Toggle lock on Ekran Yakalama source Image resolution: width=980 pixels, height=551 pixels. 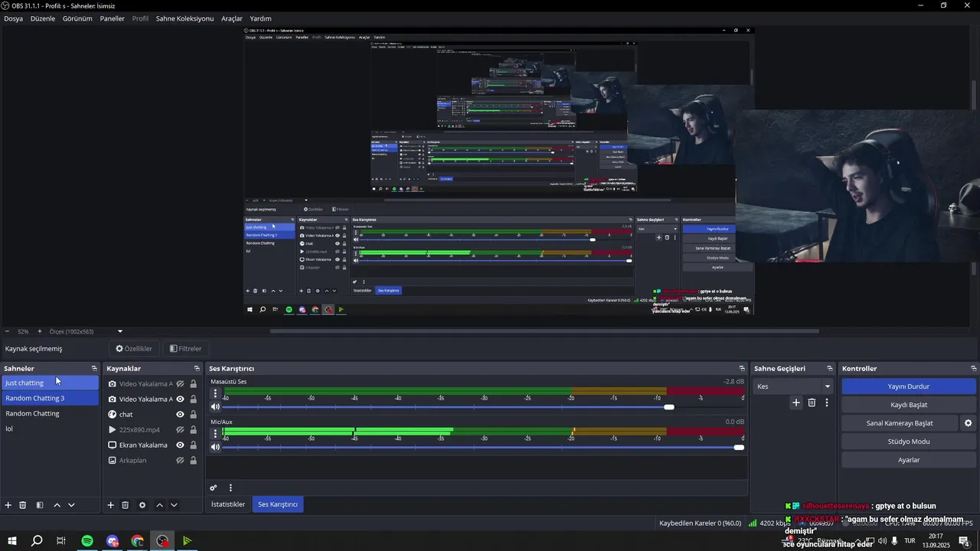click(193, 445)
